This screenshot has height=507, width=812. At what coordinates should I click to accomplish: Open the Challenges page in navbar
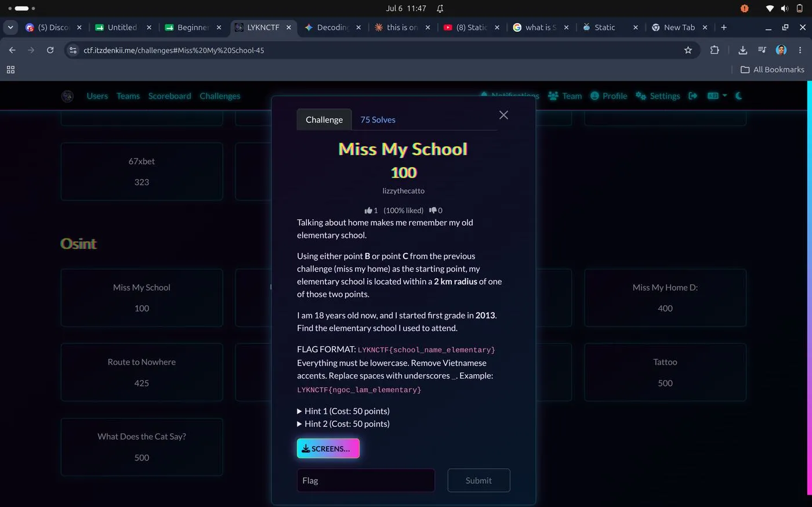coord(220,96)
